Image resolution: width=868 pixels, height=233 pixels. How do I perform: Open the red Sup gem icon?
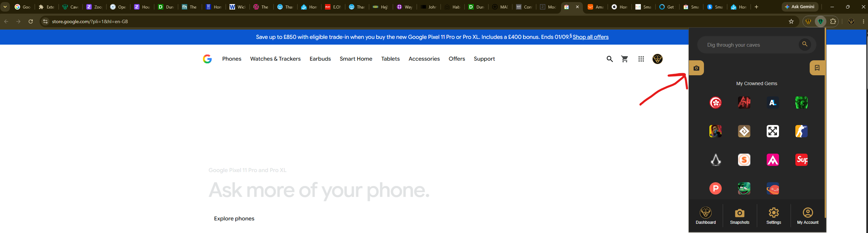801,160
